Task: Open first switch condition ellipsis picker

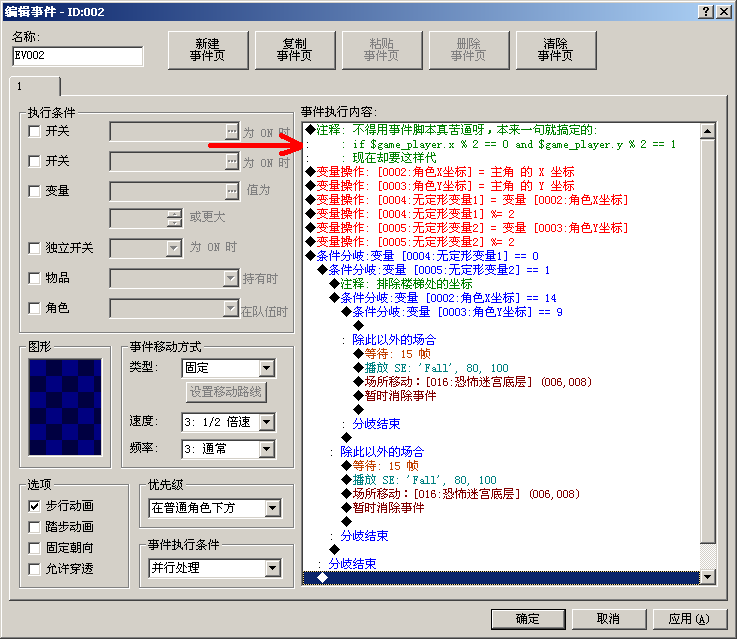Action: click(232, 132)
